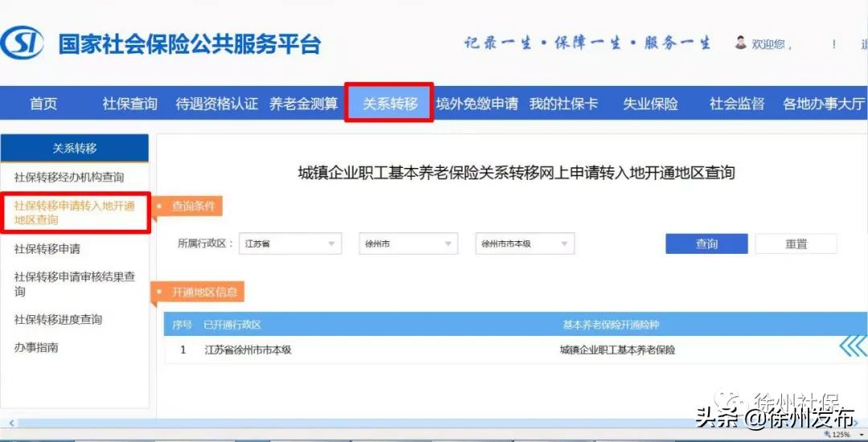The width and height of the screenshot is (868, 442).
Task: Click the 基本养老保险开通险种 column header
Action: [611, 325]
